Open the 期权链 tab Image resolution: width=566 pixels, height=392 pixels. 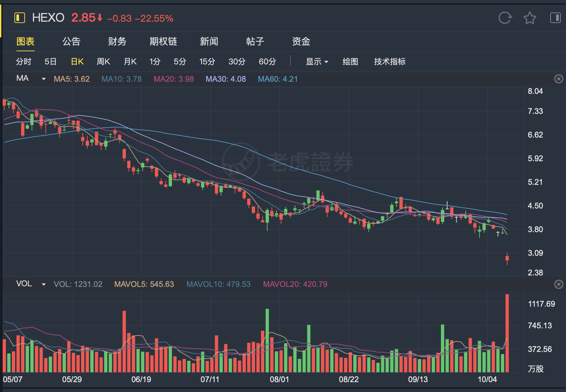click(x=163, y=41)
